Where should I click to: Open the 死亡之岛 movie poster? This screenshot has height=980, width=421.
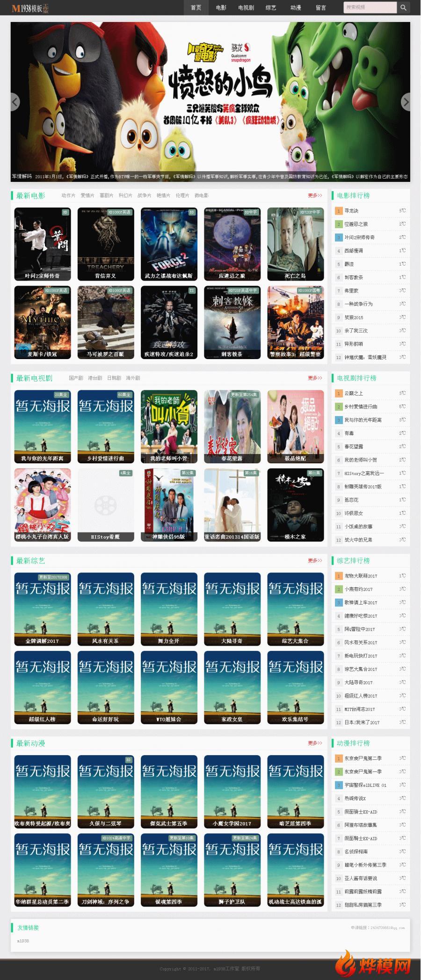(296, 244)
